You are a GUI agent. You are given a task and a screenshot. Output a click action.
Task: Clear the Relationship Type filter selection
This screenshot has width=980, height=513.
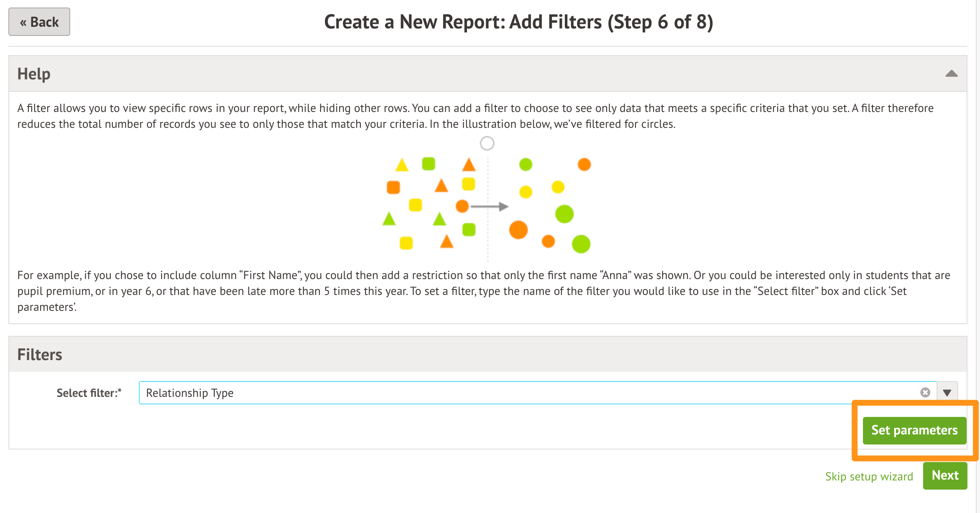click(925, 393)
